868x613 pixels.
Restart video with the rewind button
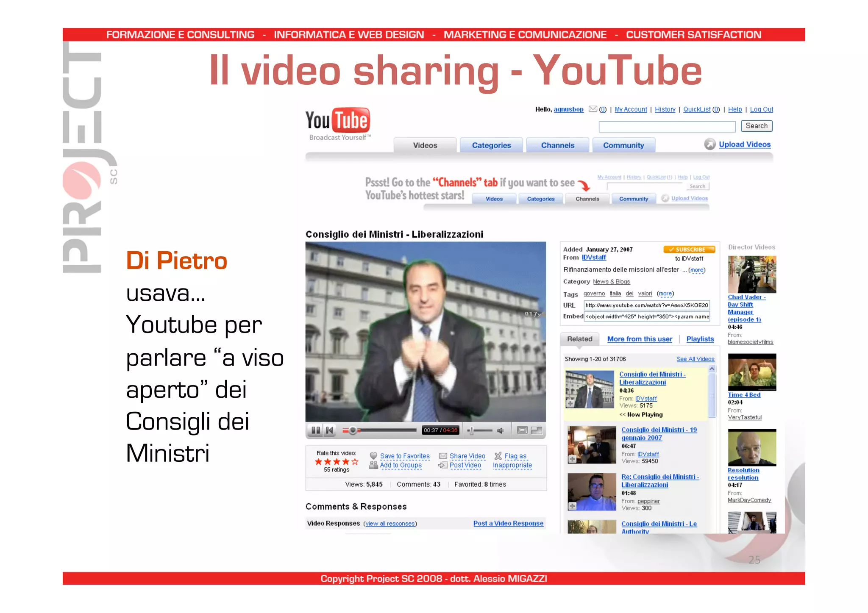[330, 430]
